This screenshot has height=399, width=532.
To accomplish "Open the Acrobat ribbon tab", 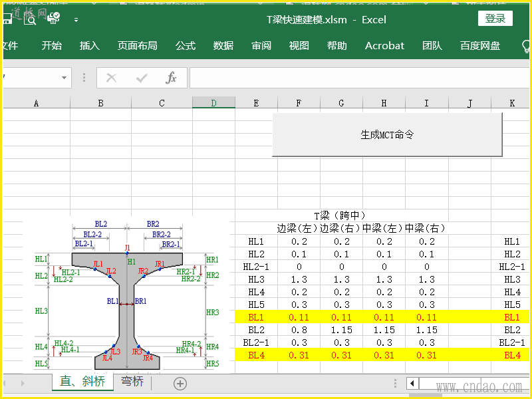I will (384, 45).
